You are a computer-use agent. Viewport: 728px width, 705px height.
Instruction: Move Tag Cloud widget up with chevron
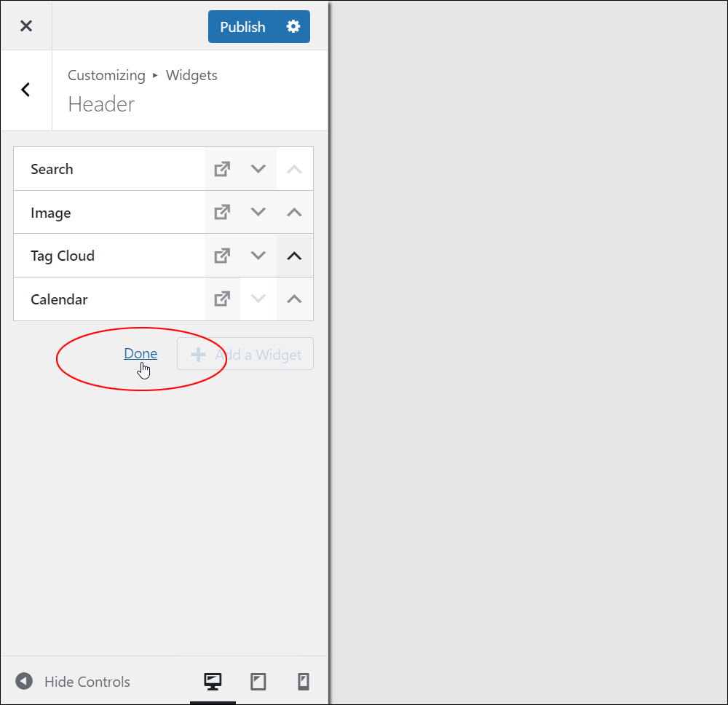click(294, 256)
